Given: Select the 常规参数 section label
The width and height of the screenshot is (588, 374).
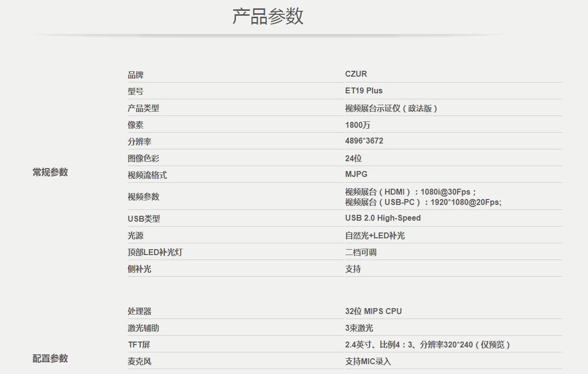Looking at the screenshot, I should coord(50,172).
